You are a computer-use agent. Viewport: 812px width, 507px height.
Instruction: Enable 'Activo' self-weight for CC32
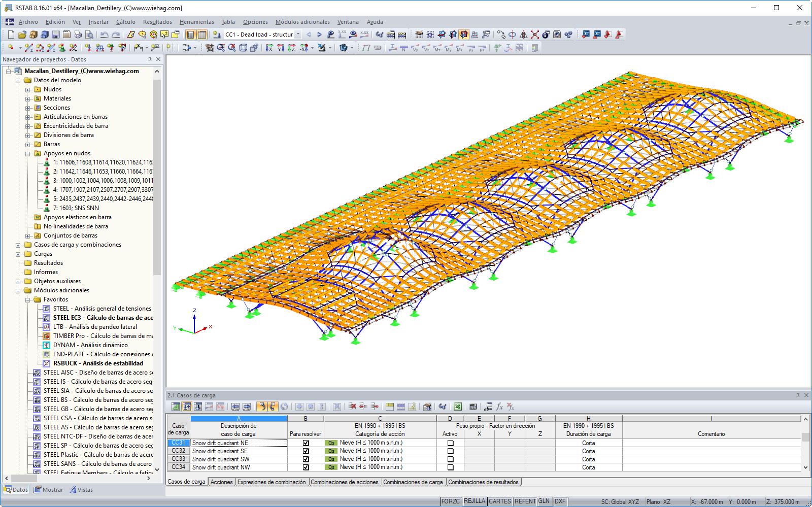450,451
